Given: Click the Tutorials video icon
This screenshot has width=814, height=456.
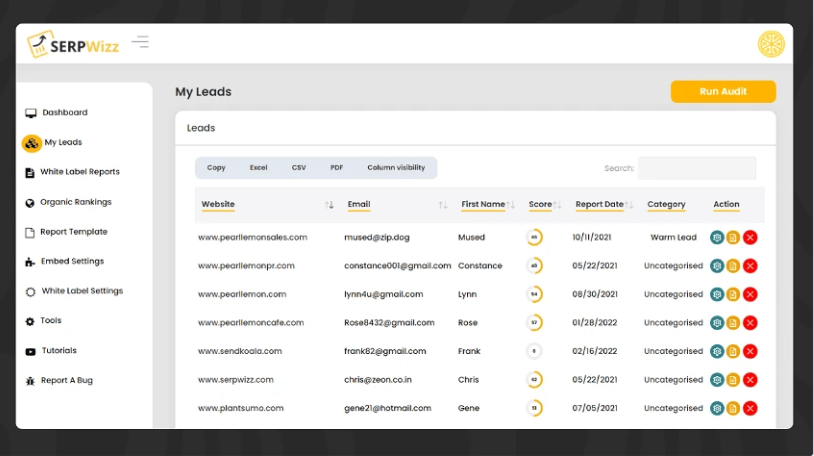Looking at the screenshot, I should click(x=31, y=352).
